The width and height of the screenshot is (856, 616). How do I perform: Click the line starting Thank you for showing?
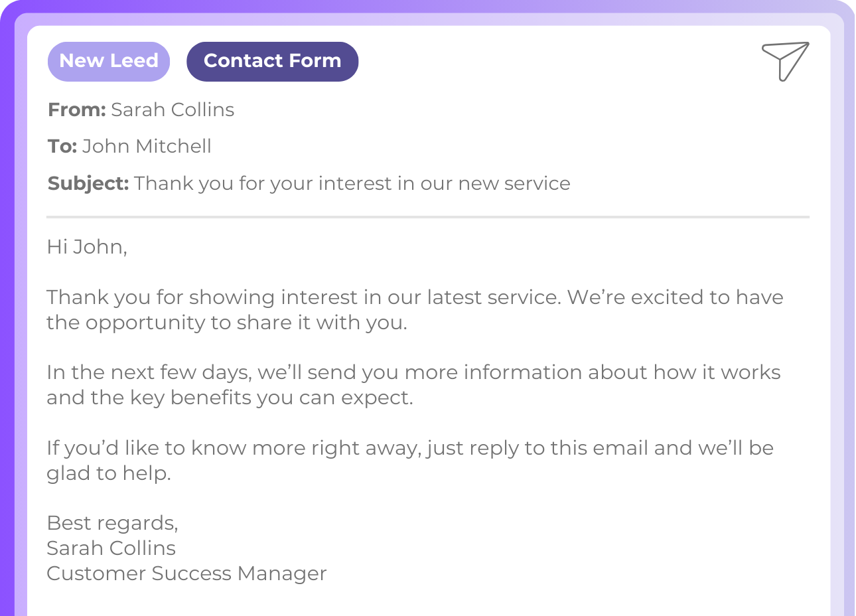click(414, 297)
